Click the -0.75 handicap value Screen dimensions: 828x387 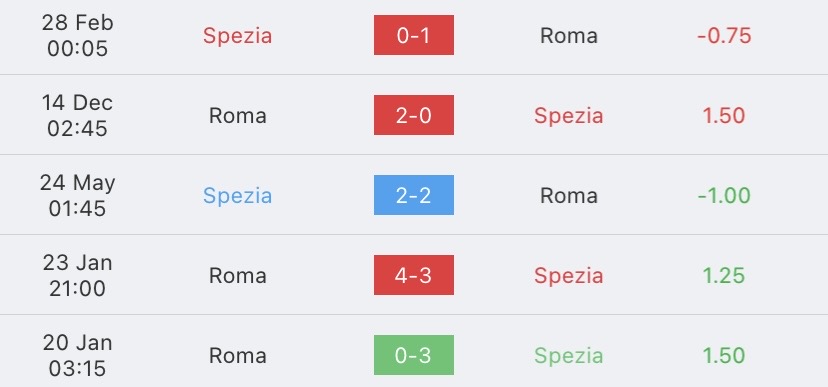(x=724, y=35)
